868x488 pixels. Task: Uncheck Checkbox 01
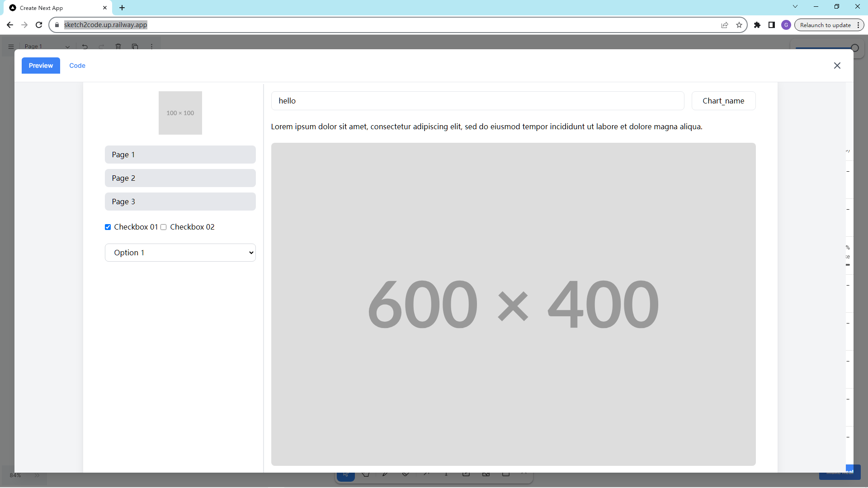coord(108,227)
